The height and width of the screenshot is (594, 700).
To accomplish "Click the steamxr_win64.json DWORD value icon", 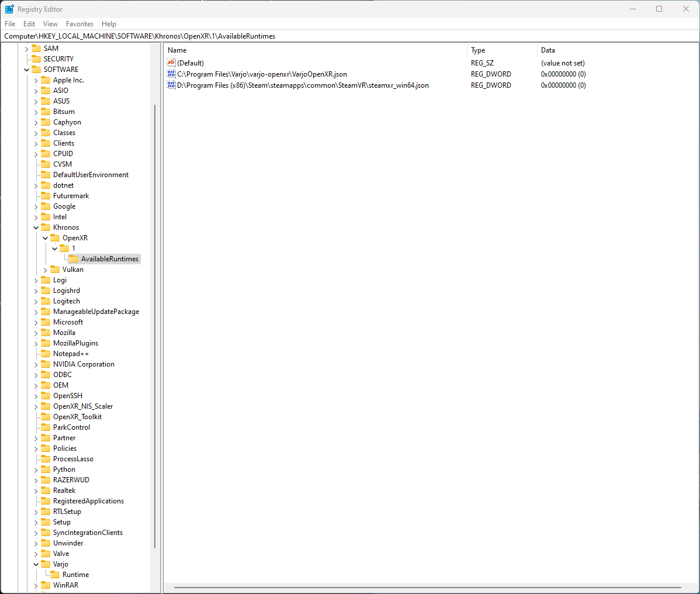I will tap(171, 85).
